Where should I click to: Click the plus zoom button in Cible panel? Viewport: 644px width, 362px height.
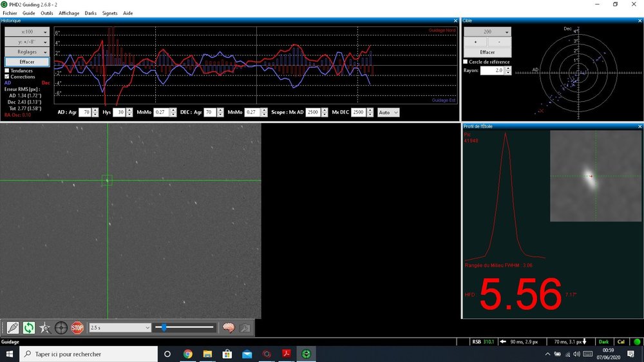point(475,42)
